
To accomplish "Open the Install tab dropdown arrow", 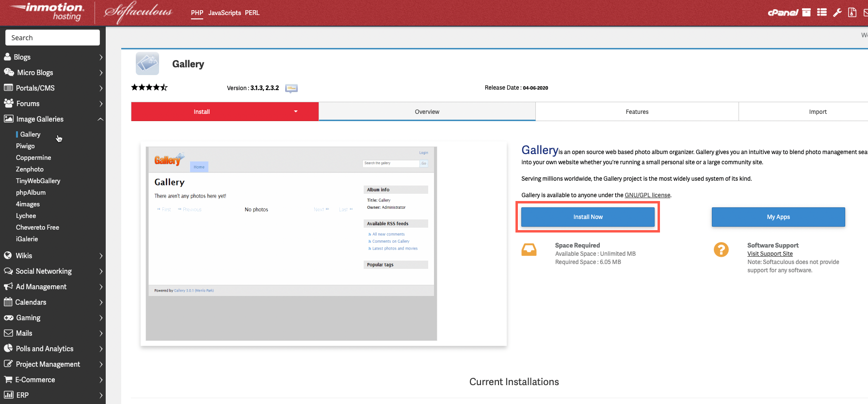I will 296,111.
